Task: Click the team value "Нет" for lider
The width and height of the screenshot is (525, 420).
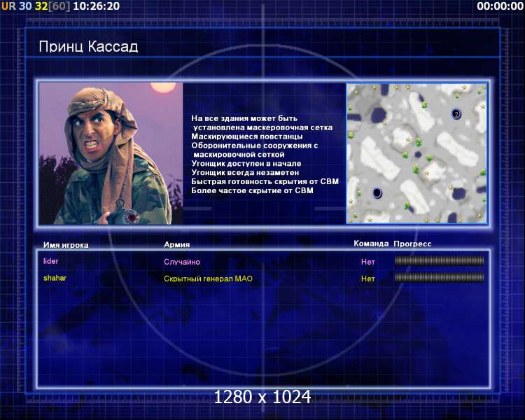Action: click(368, 262)
